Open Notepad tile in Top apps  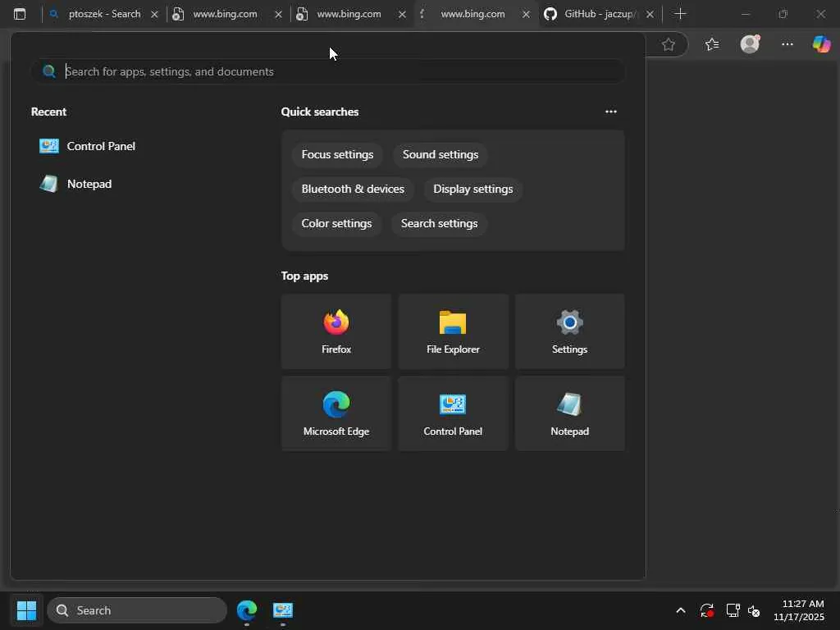569,413
